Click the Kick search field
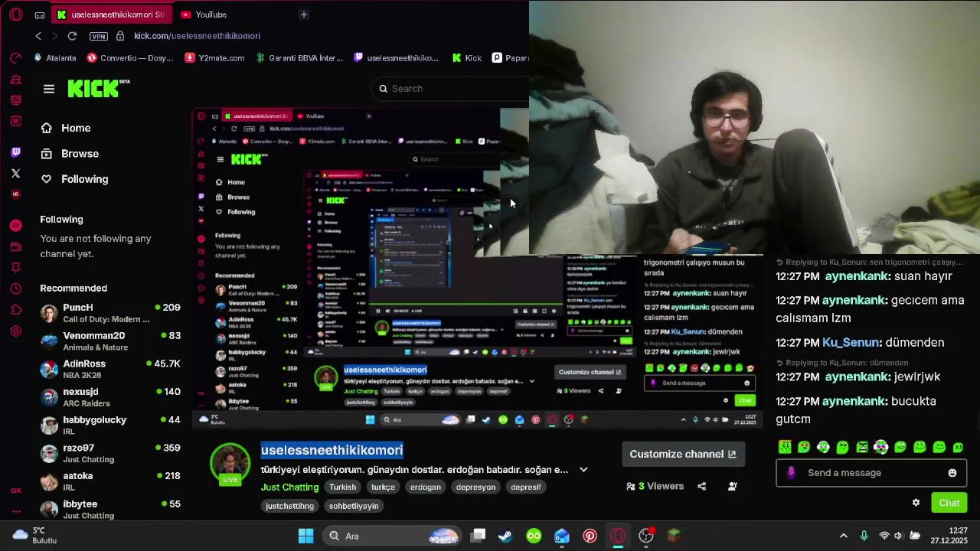The height and width of the screenshot is (551, 980). (x=452, y=89)
